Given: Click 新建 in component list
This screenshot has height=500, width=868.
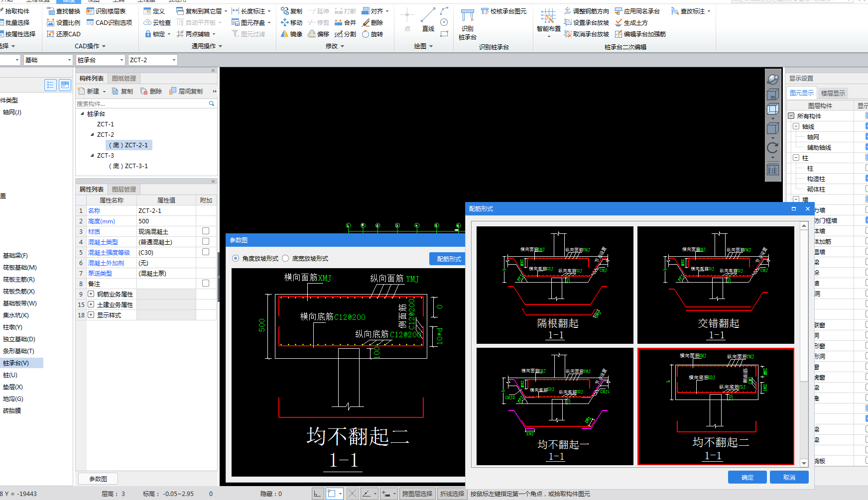Looking at the screenshot, I should 92,91.
